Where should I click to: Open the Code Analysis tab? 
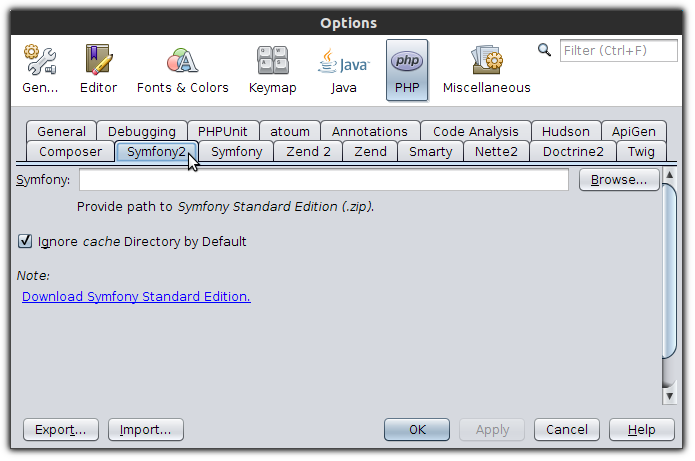(x=476, y=131)
